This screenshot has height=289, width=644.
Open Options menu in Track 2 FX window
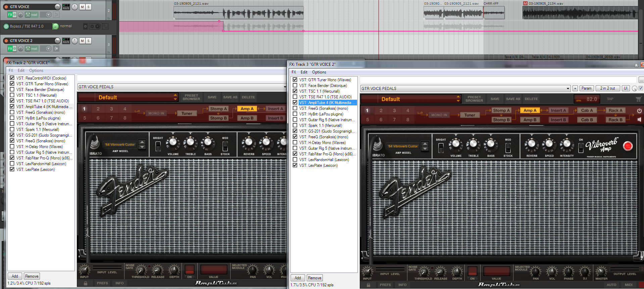click(36, 70)
